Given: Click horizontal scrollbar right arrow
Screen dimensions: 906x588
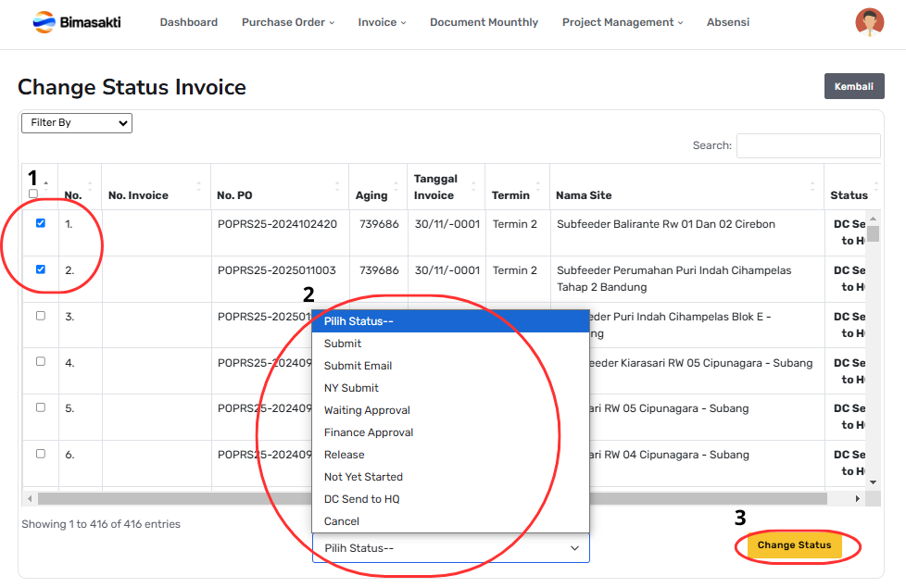Looking at the screenshot, I should click(x=858, y=499).
